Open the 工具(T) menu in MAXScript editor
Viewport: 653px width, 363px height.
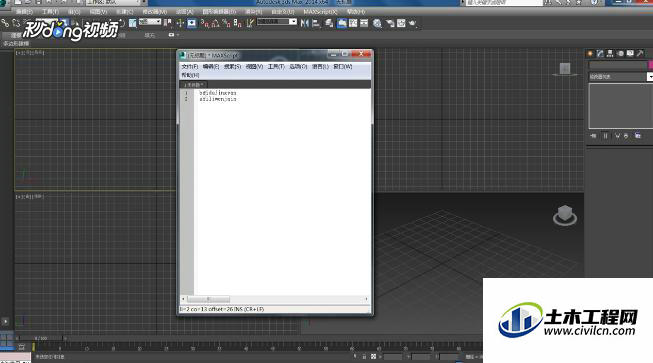click(x=276, y=67)
